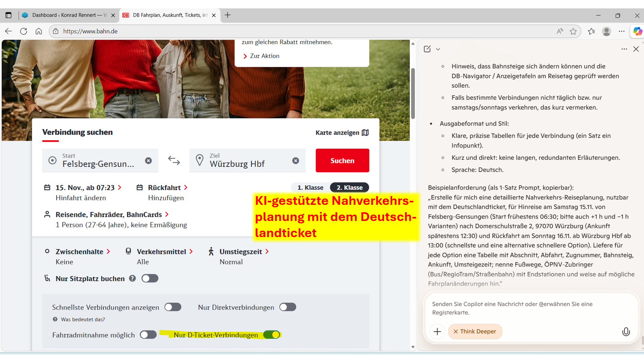
Task: Open the Zur Aktion link
Action: coord(264,56)
